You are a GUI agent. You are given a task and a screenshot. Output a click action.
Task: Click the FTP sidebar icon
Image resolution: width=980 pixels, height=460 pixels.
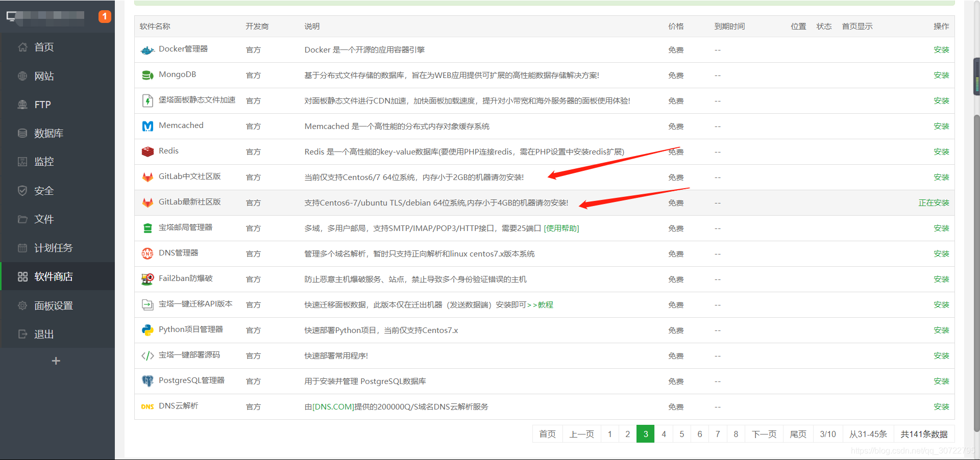tap(22, 105)
